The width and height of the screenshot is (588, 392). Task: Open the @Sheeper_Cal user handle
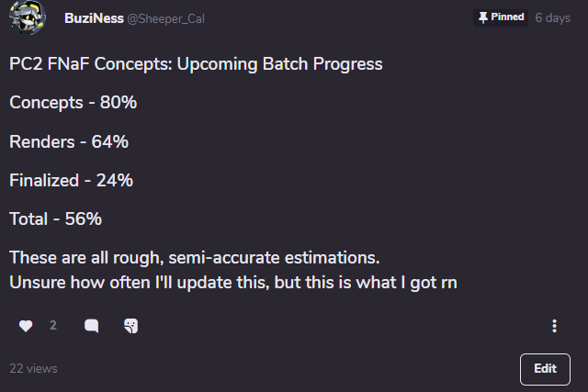165,18
